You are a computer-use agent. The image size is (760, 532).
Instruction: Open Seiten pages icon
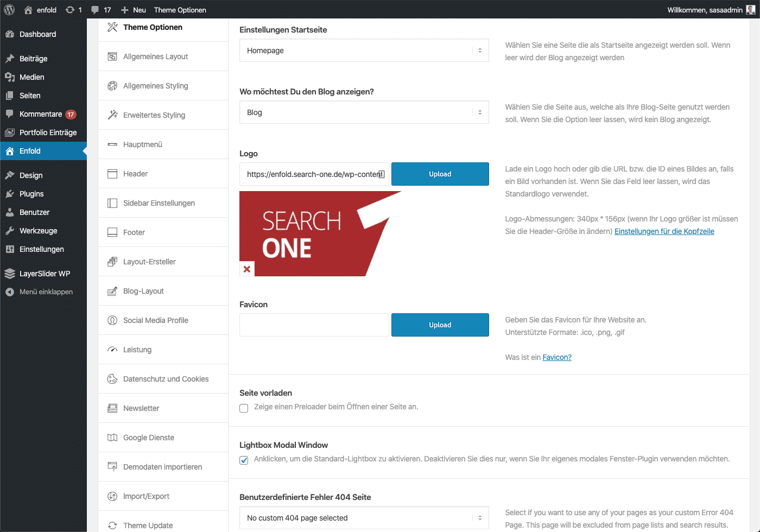click(10, 96)
